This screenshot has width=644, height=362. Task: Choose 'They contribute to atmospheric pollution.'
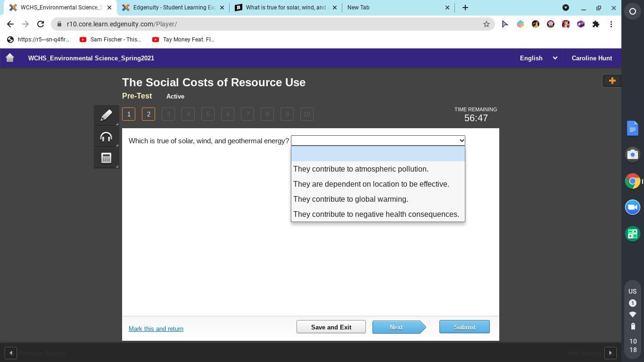coord(378,169)
